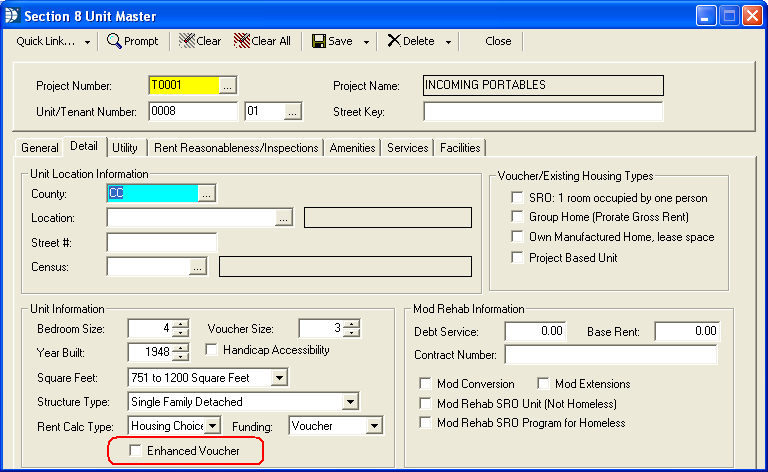Decrease Bedroom Size with the down arrow
Screen dimensions: 768x472
180,333
